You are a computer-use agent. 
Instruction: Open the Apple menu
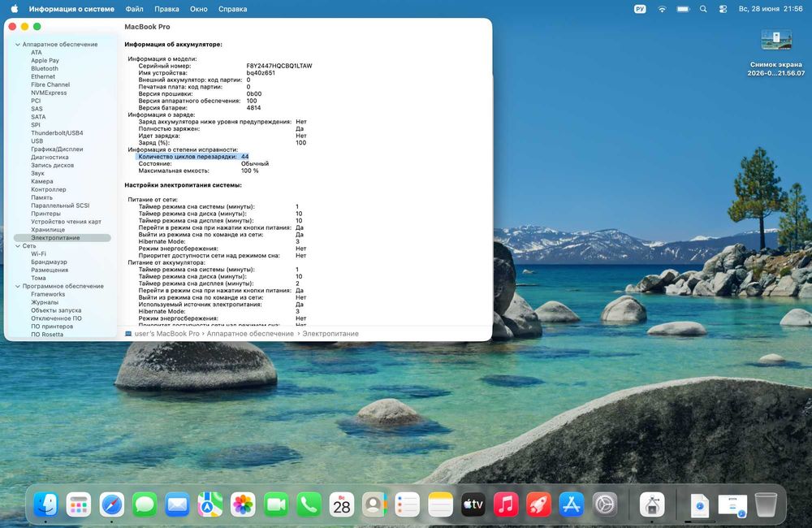15,9
